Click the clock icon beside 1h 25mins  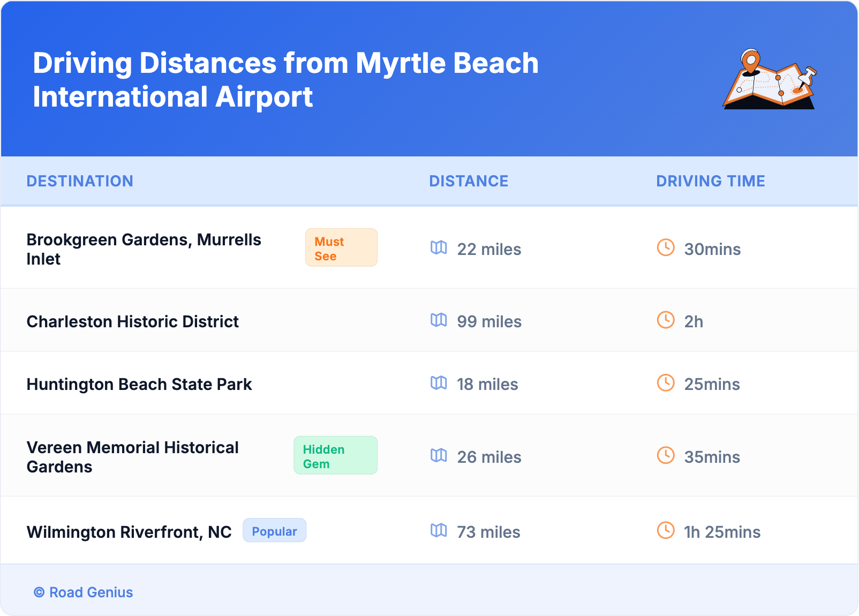pos(666,530)
